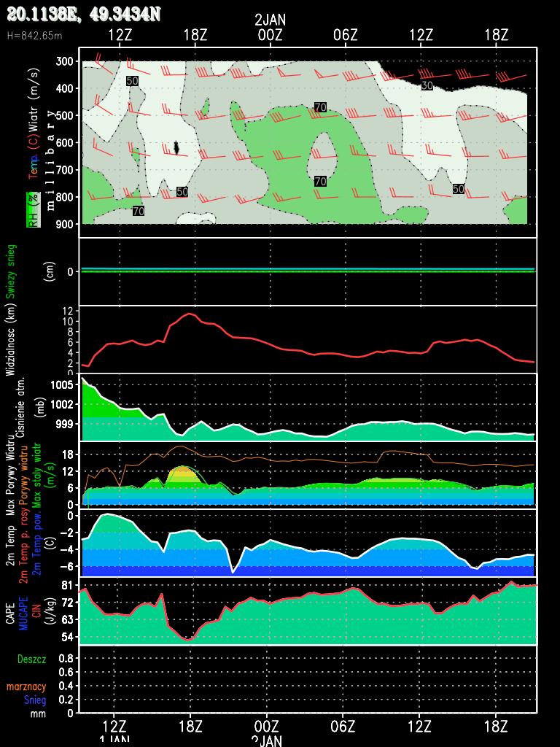The image size is (560, 747).
Task: Click the 06Z tick on the bottom axis
Action: pyautogui.click(x=343, y=727)
